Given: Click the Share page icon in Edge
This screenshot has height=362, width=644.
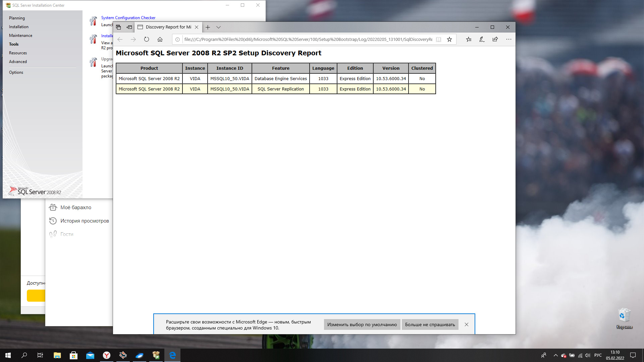Looking at the screenshot, I should 495,40.
